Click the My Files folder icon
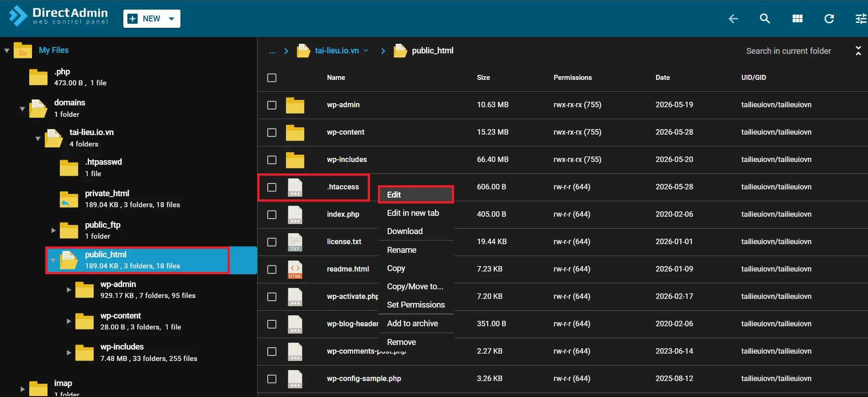Screen dimensions: 868x397 coord(22,50)
